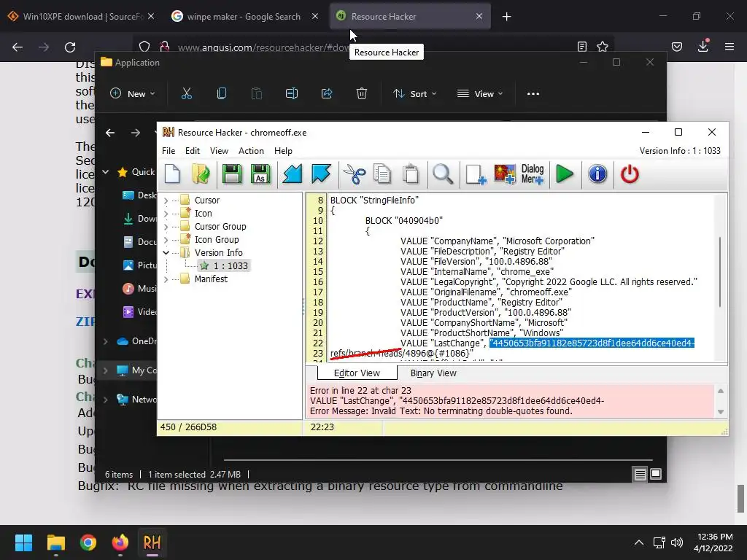Select the Manifest folder in the tree
747x560 pixels.
point(211,279)
